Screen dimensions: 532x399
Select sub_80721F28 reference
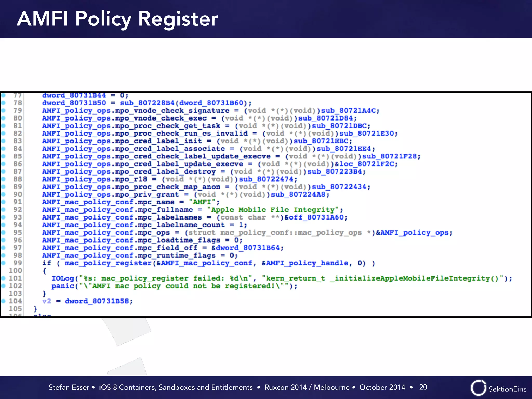click(x=390, y=156)
